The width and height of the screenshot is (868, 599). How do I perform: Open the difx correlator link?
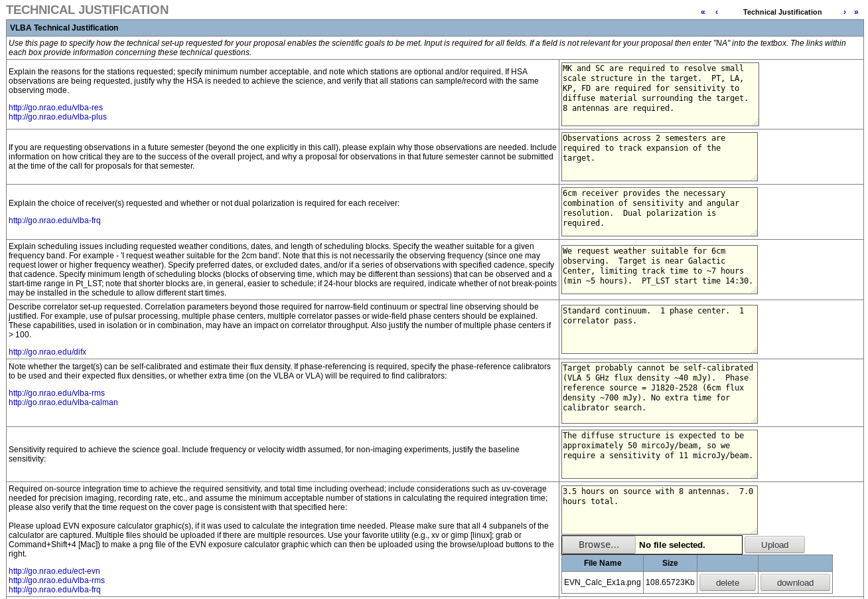point(47,351)
